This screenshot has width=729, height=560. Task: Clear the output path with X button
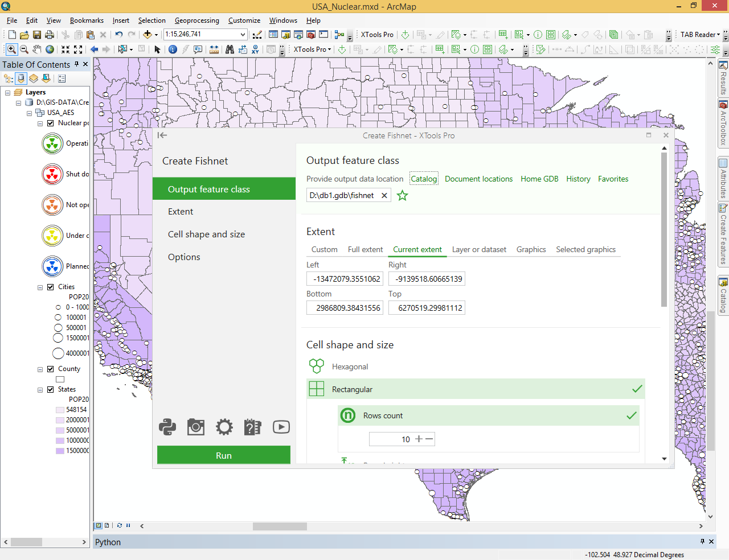384,195
